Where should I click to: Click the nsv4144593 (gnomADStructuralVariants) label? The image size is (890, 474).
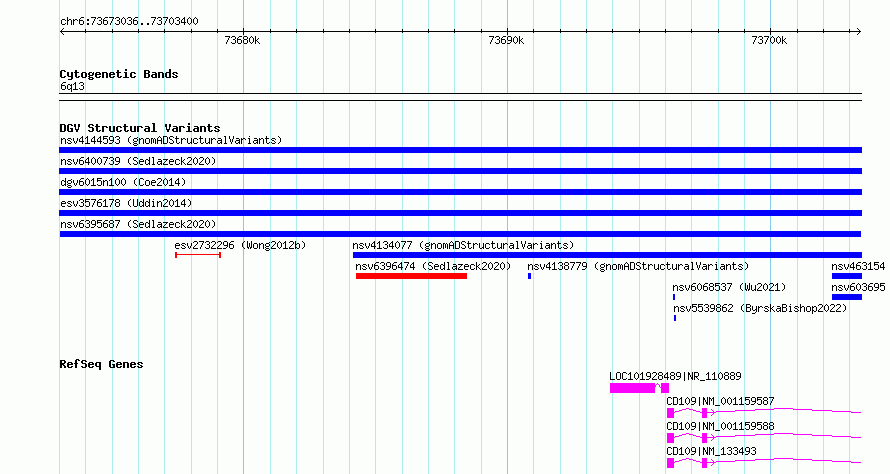171,140
